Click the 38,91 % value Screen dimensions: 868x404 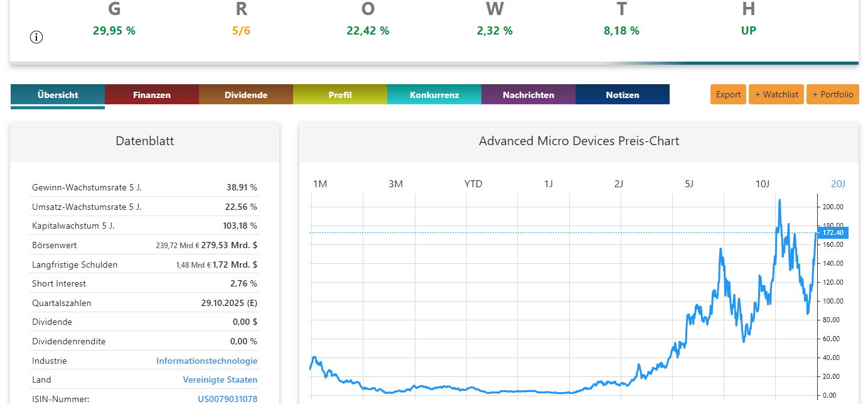[x=242, y=187]
